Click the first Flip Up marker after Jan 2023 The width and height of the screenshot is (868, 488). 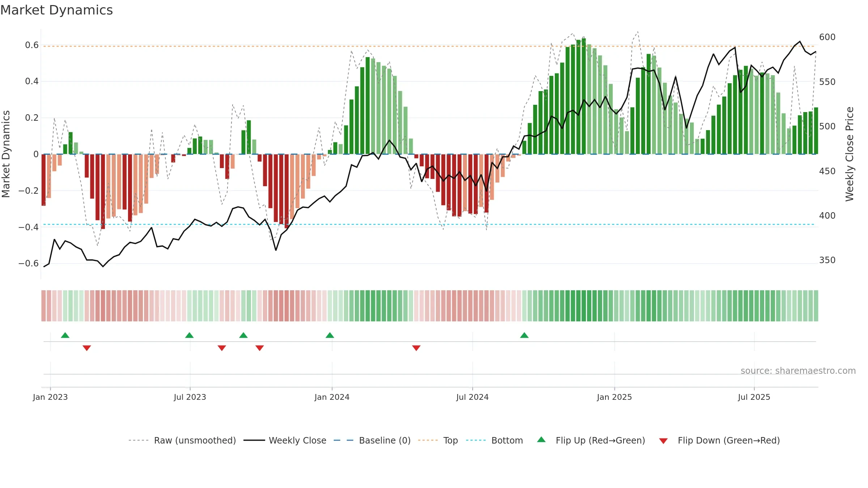[x=65, y=335]
